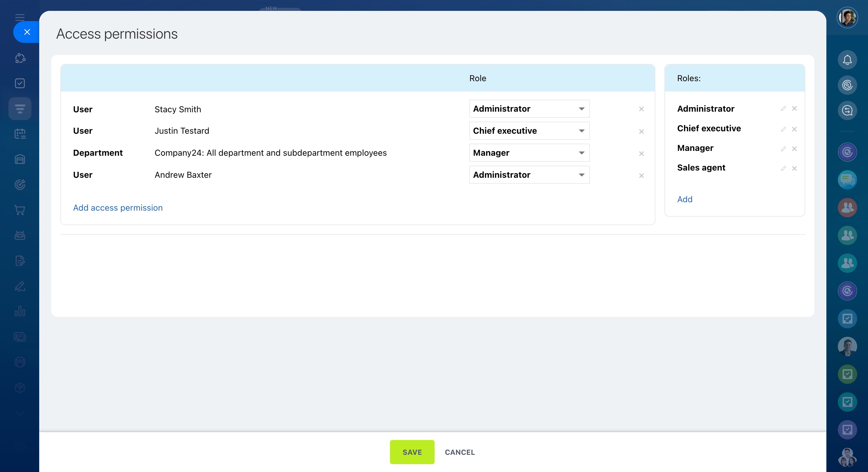Open the group avatars at bottom right
The image size is (868, 472).
click(847, 458)
